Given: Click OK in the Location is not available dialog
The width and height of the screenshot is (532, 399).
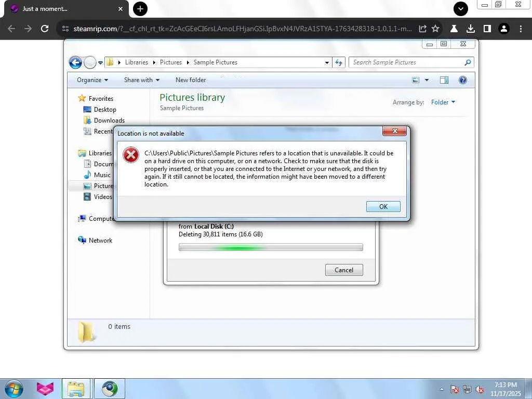Looking at the screenshot, I should point(383,206).
